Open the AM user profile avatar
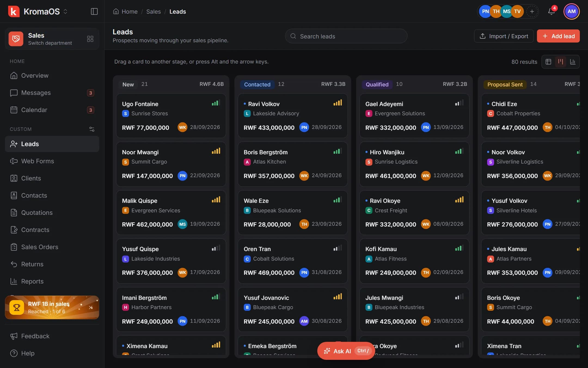The height and width of the screenshot is (368, 588). pyautogui.click(x=571, y=11)
